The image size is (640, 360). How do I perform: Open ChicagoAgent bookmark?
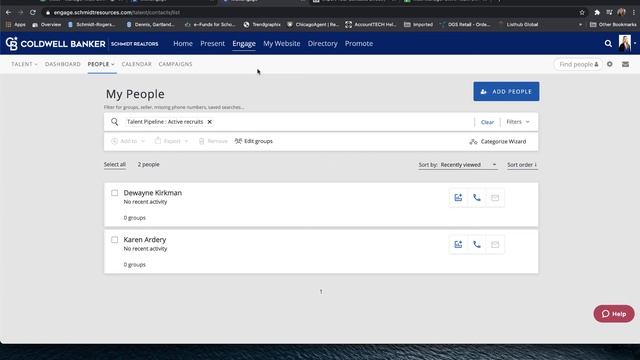[x=313, y=24]
